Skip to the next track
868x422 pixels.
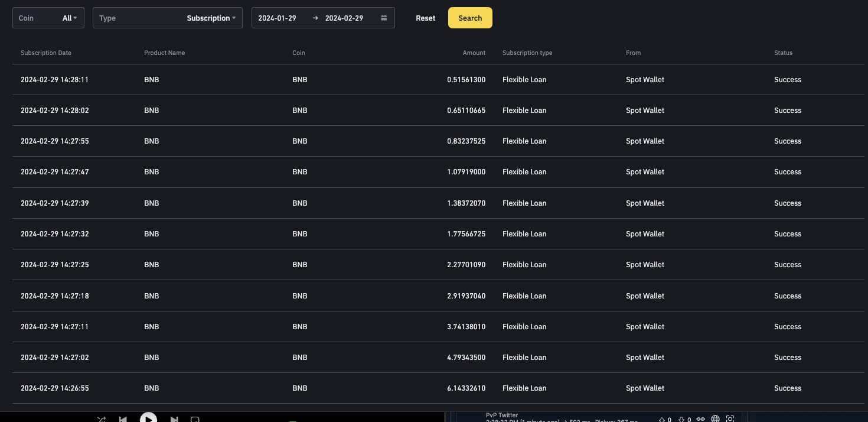(x=174, y=419)
